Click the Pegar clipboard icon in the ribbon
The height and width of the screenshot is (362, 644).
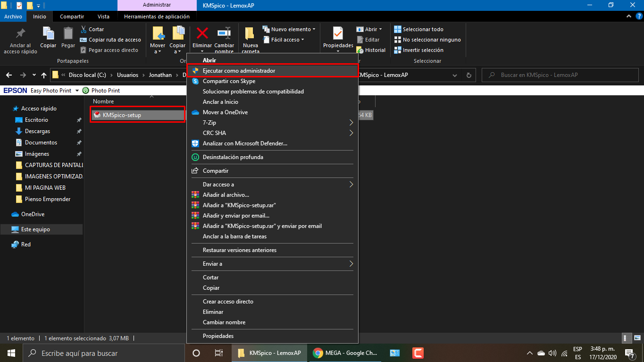tap(68, 33)
